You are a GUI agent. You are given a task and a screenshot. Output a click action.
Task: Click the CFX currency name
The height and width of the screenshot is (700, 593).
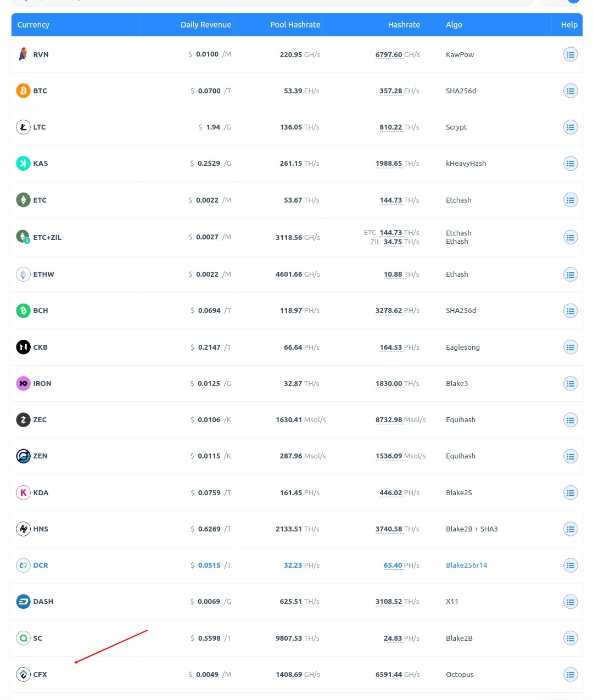[40, 675]
